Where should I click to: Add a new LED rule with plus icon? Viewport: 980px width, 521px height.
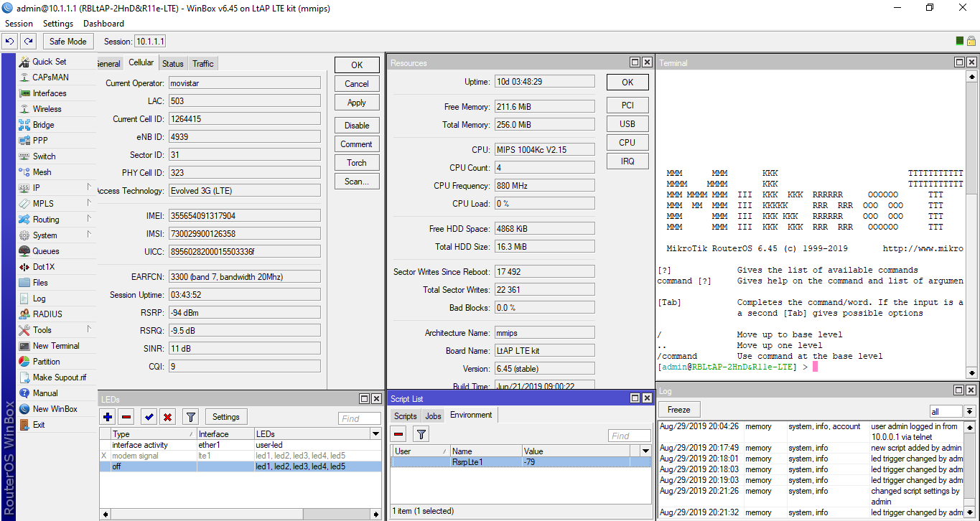(x=107, y=416)
